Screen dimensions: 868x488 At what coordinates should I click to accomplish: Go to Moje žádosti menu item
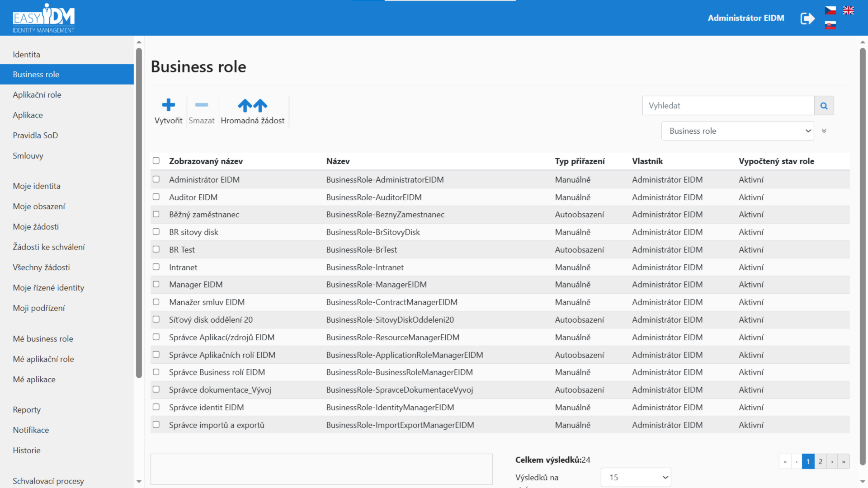(36, 227)
